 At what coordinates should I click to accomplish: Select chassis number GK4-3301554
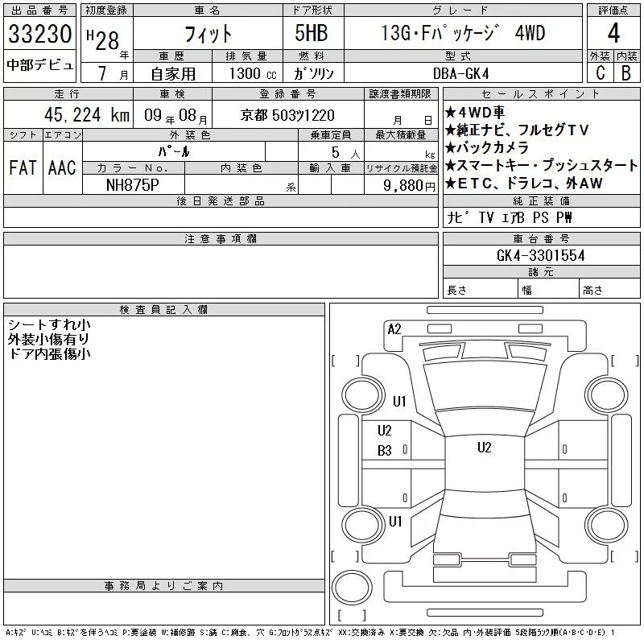point(540,255)
